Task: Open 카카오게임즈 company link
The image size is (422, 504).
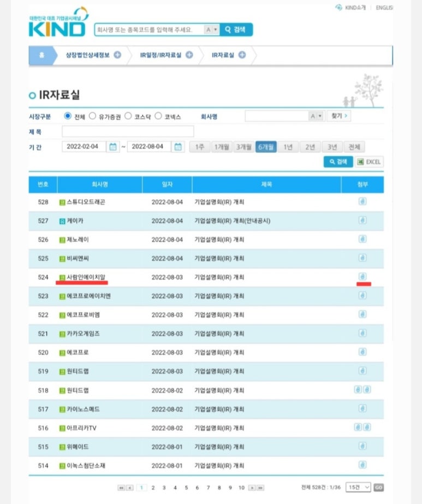Action: (83, 334)
